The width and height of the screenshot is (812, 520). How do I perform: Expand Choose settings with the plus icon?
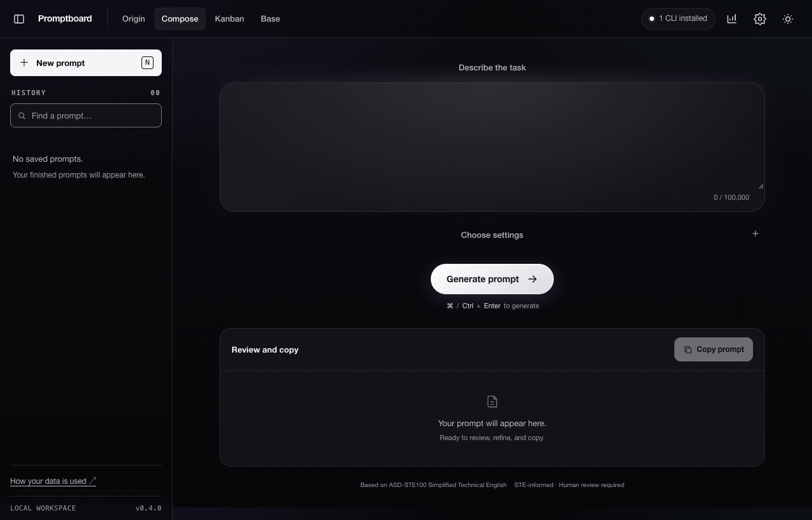755,234
